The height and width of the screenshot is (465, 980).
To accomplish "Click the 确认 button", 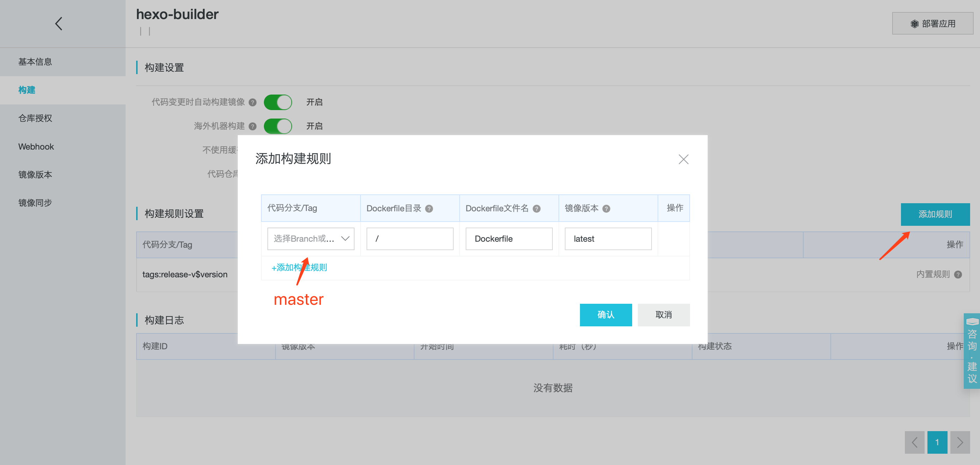I will pyautogui.click(x=605, y=315).
